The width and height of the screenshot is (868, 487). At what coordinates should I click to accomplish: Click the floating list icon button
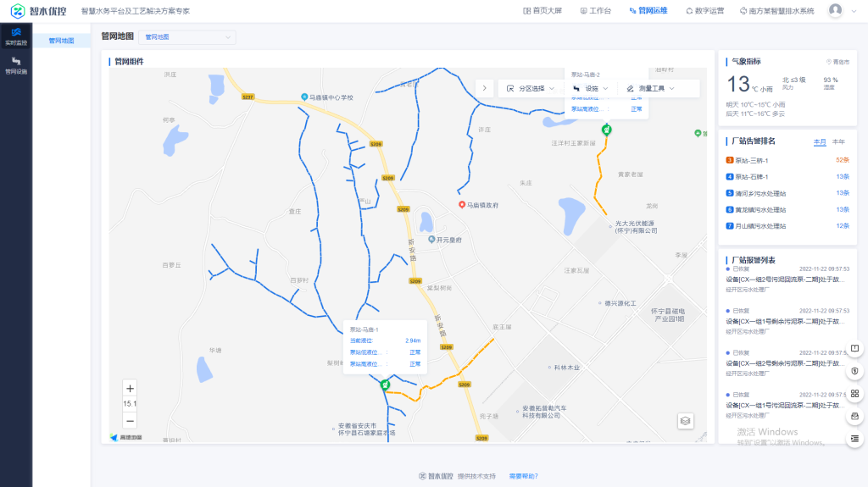tap(854, 439)
